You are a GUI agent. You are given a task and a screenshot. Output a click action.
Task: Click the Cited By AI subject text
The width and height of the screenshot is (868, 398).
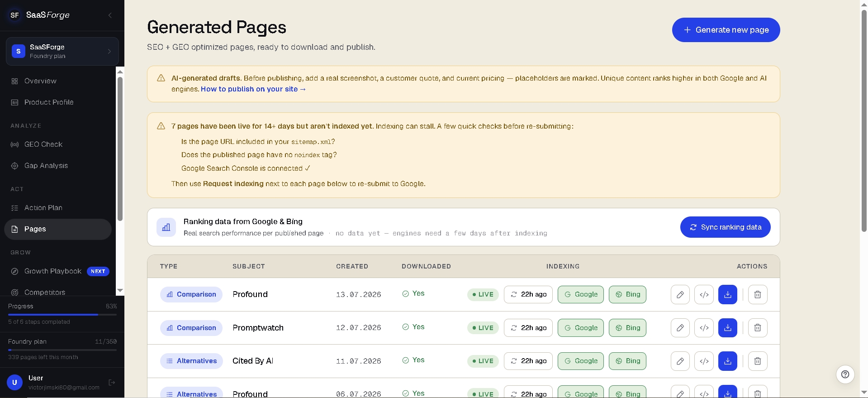pos(253,361)
